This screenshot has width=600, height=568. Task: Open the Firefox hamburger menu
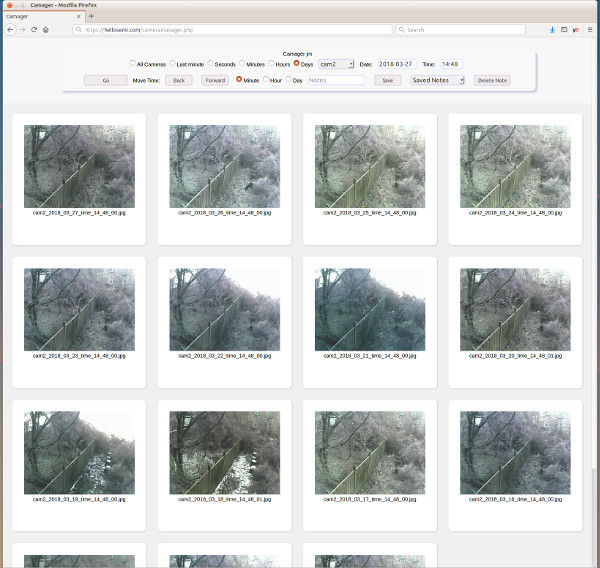[x=590, y=29]
